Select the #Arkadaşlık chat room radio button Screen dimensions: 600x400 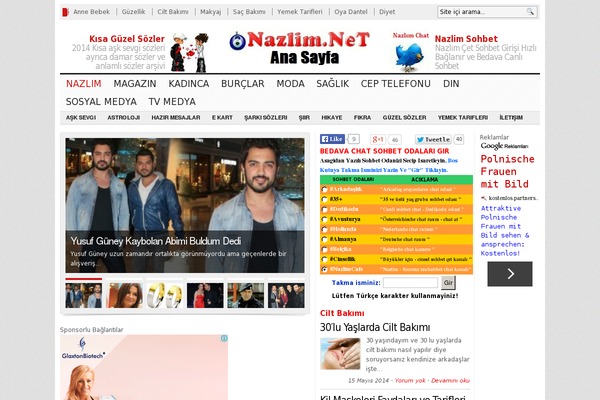tap(324, 189)
